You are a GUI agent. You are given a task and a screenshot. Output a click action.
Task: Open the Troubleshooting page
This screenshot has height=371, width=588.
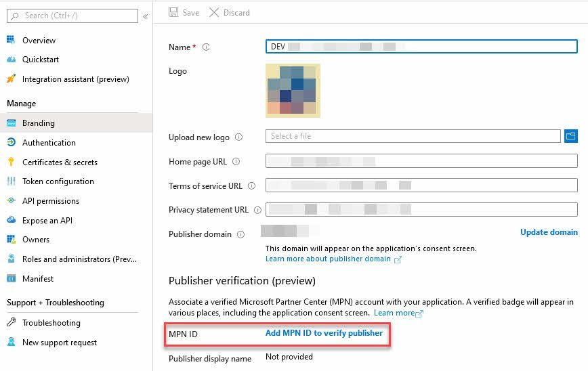(x=51, y=323)
